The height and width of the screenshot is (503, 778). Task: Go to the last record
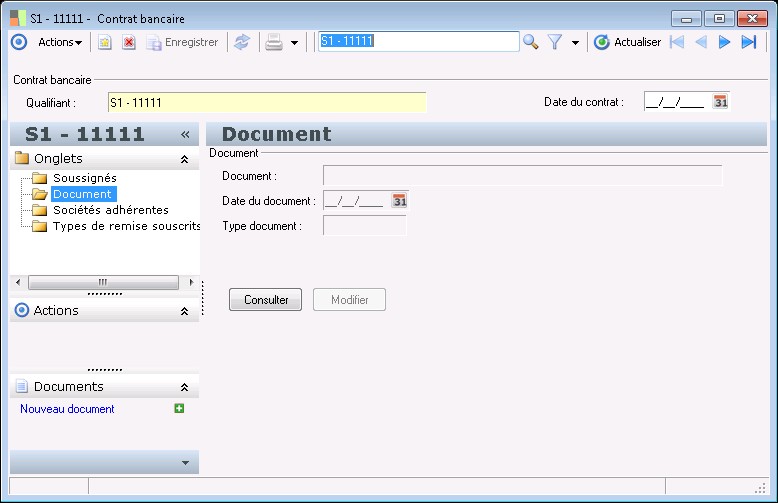749,42
